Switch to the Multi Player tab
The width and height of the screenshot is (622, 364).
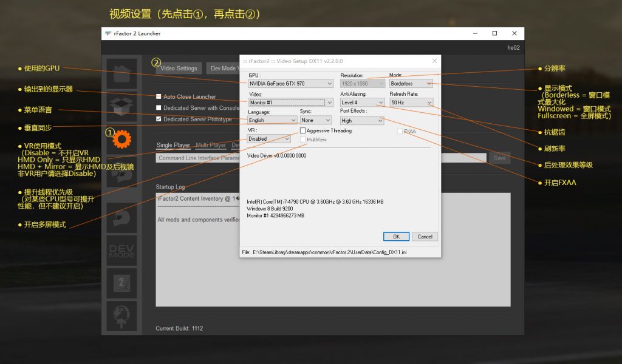coord(211,145)
